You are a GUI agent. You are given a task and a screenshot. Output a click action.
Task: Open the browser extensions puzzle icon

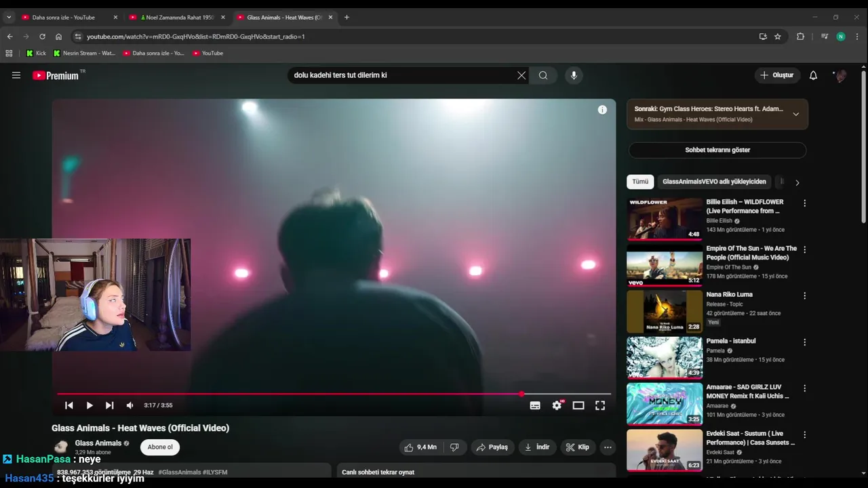(800, 37)
